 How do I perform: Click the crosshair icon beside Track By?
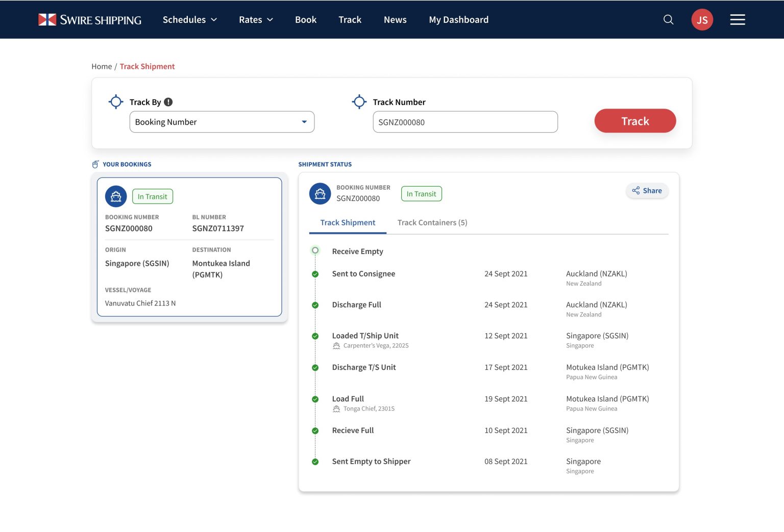(x=116, y=102)
